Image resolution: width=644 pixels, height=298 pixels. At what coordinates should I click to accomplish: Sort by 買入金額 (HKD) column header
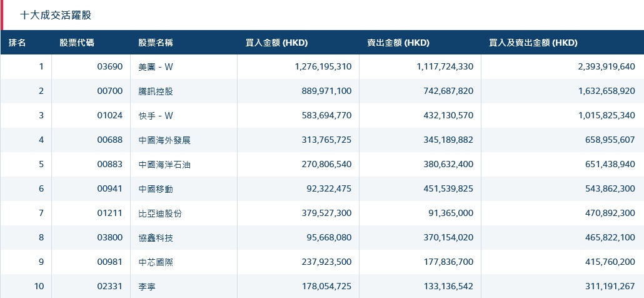point(276,43)
